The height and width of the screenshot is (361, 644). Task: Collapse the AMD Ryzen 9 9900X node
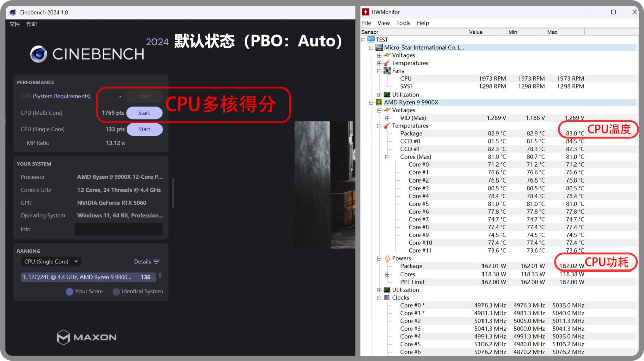click(x=371, y=102)
